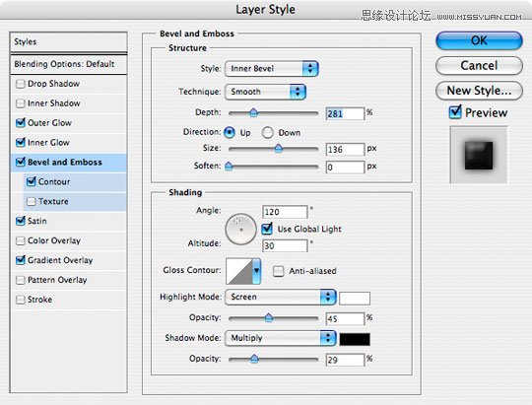Click the OK button
The image size is (532, 405).
(479, 40)
